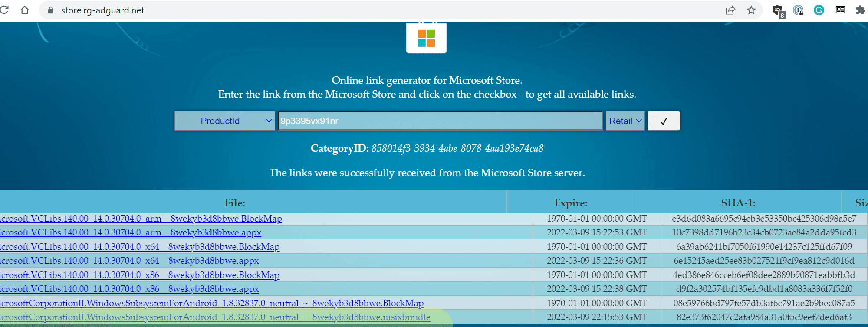The image size is (868, 327).
Task: Select hash 82e373f62047c2afa984a31a0f5c9eef7ded6af3
Action: click(764, 317)
